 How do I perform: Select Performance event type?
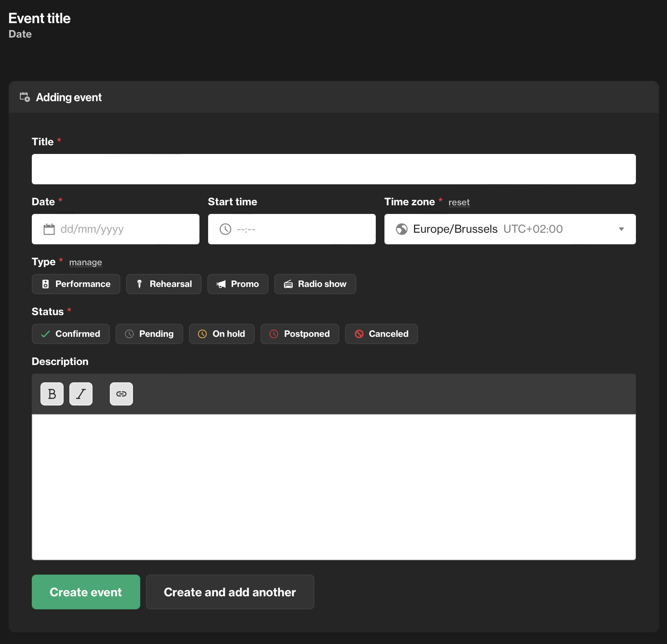tap(76, 284)
